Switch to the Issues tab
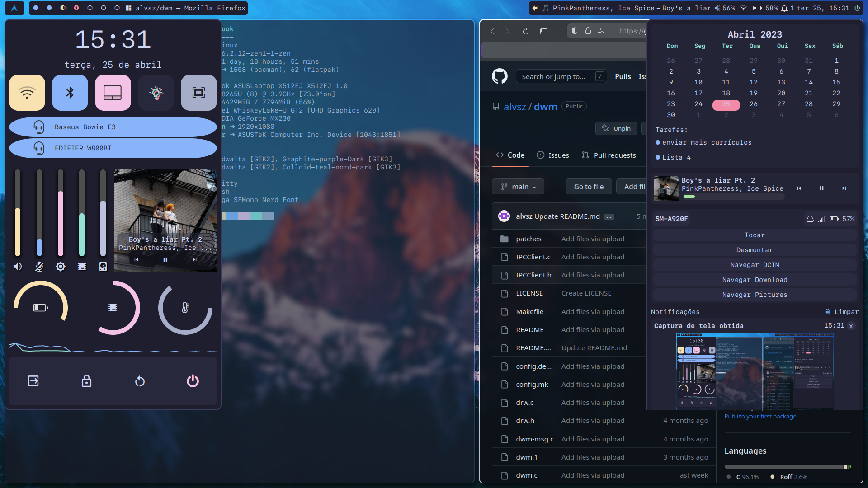The height and width of the screenshot is (488, 868). point(553,155)
